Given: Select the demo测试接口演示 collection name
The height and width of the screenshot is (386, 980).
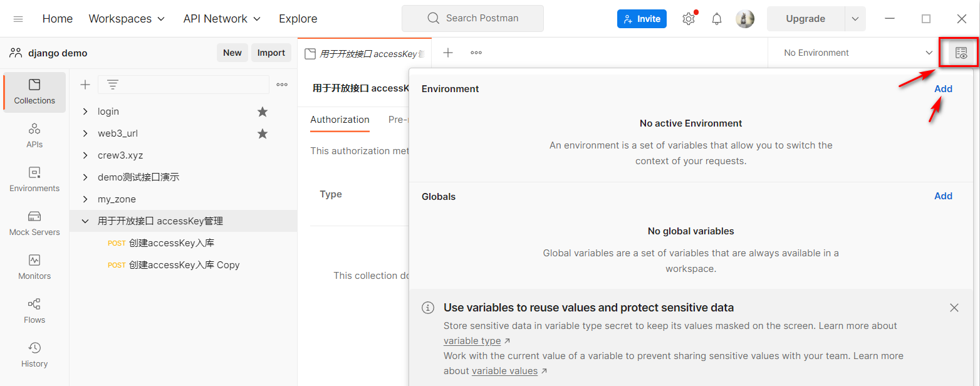Looking at the screenshot, I should [x=138, y=177].
